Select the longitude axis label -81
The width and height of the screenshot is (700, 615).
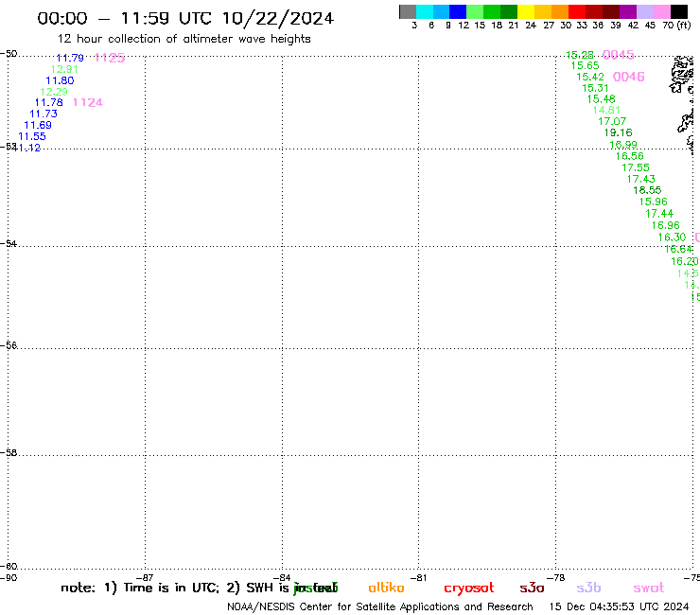pos(418,577)
